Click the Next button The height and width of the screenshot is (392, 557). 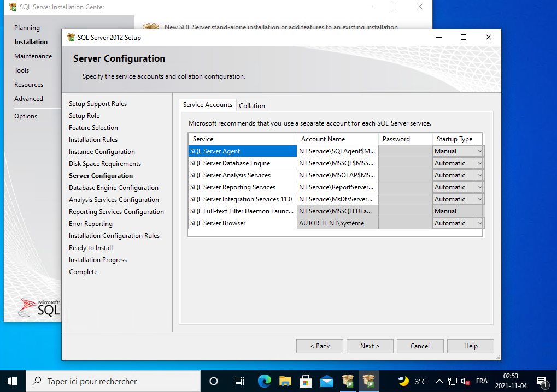point(370,346)
